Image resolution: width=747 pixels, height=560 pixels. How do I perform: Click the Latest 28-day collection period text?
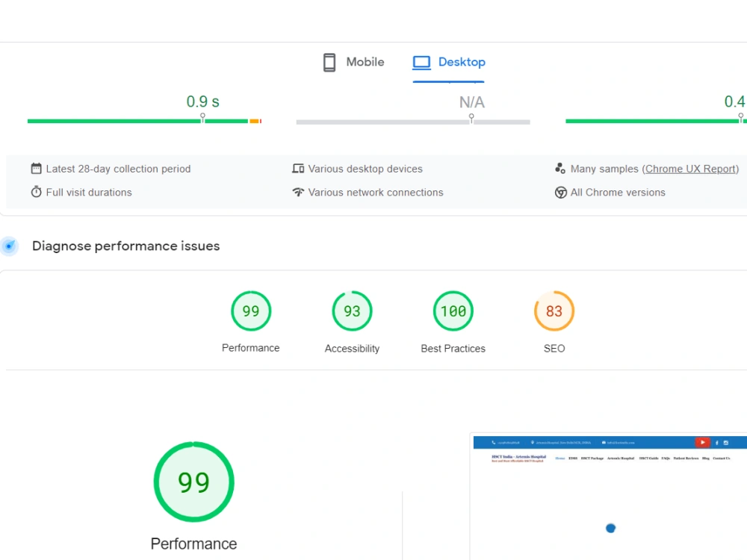[118, 169]
